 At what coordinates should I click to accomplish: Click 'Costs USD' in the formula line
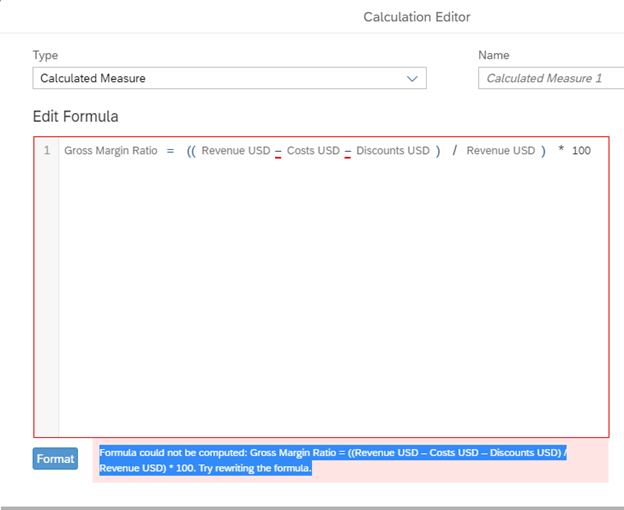(313, 151)
